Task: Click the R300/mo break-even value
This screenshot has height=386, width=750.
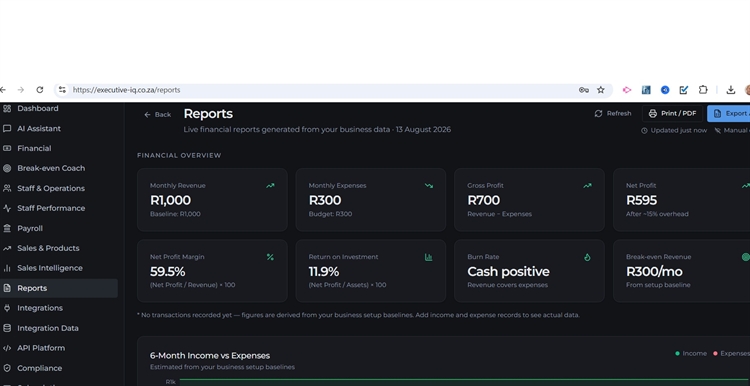Action: pos(654,272)
